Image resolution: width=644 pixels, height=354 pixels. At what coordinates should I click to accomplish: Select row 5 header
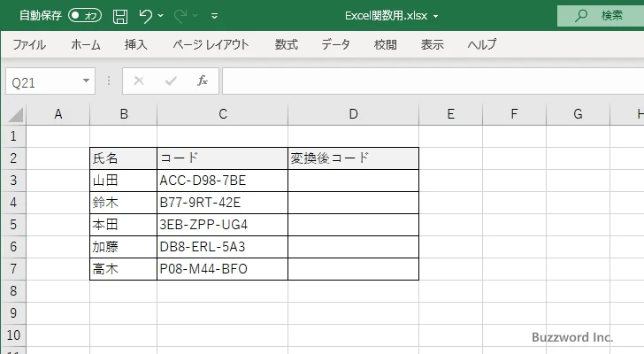tap(13, 225)
